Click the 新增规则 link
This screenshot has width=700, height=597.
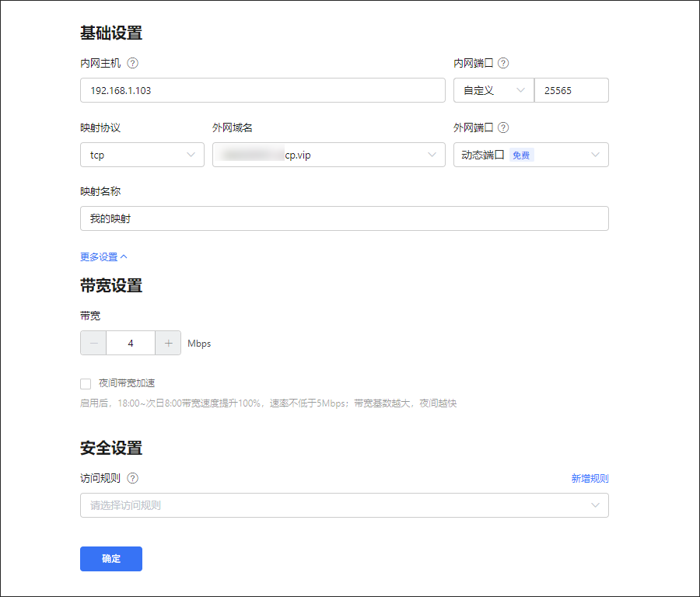click(590, 478)
